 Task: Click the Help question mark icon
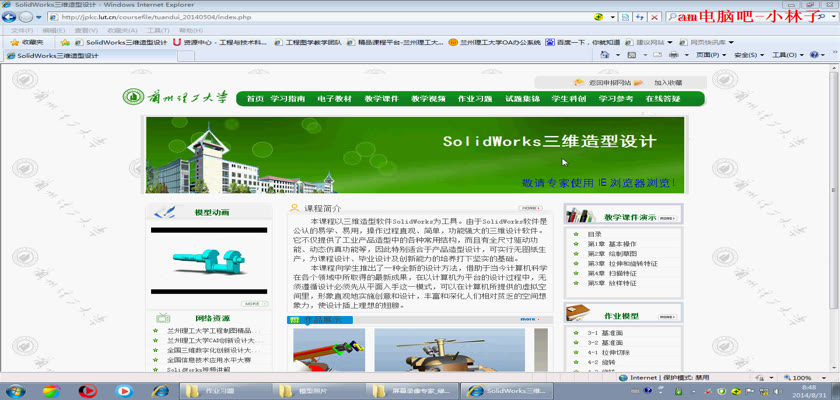814,55
